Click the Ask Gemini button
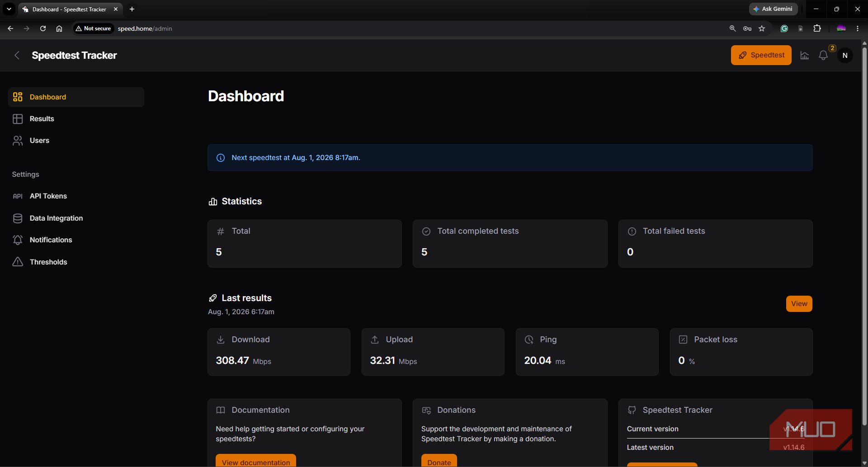Viewport: 868px width, 467px height. [773, 9]
